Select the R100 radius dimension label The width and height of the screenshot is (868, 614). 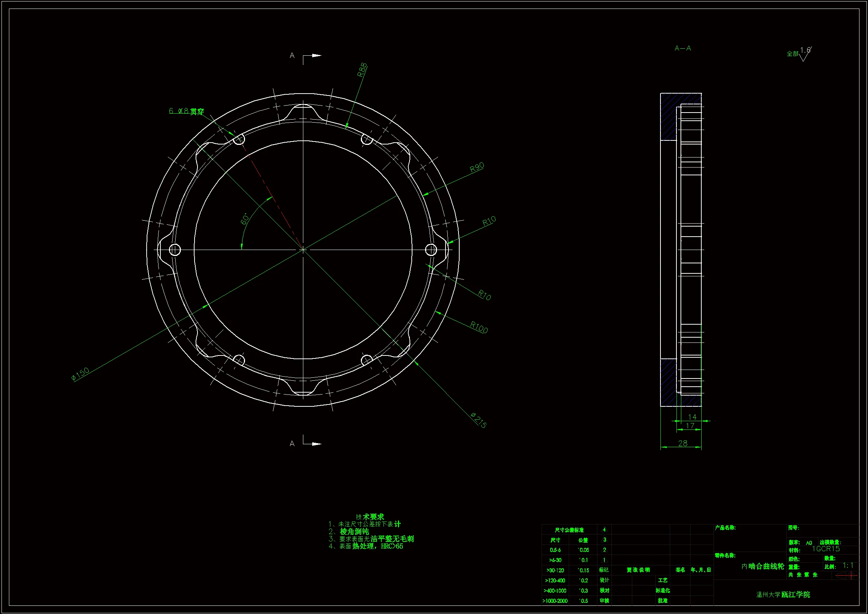[x=479, y=327]
